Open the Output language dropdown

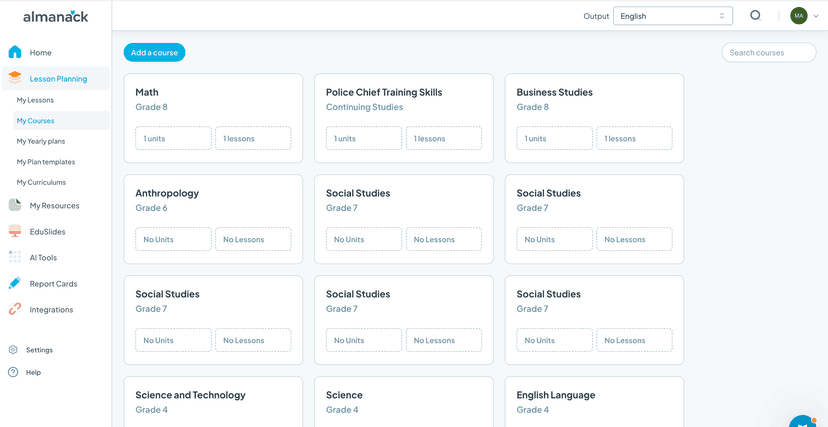[x=672, y=16]
